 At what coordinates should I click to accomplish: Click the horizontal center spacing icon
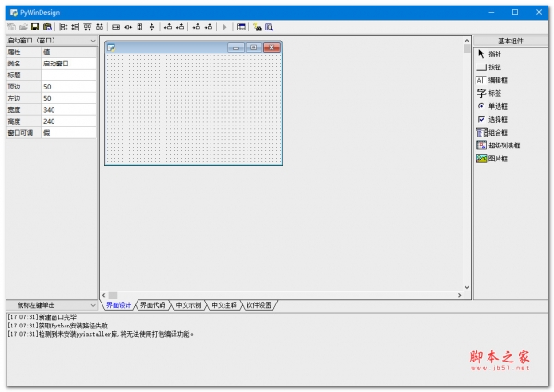click(x=128, y=27)
